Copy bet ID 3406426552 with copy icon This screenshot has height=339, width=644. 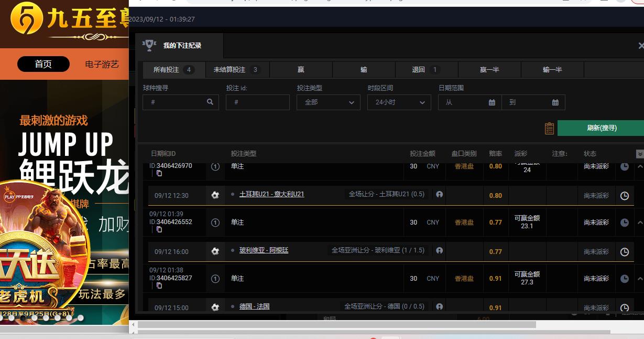click(x=159, y=229)
